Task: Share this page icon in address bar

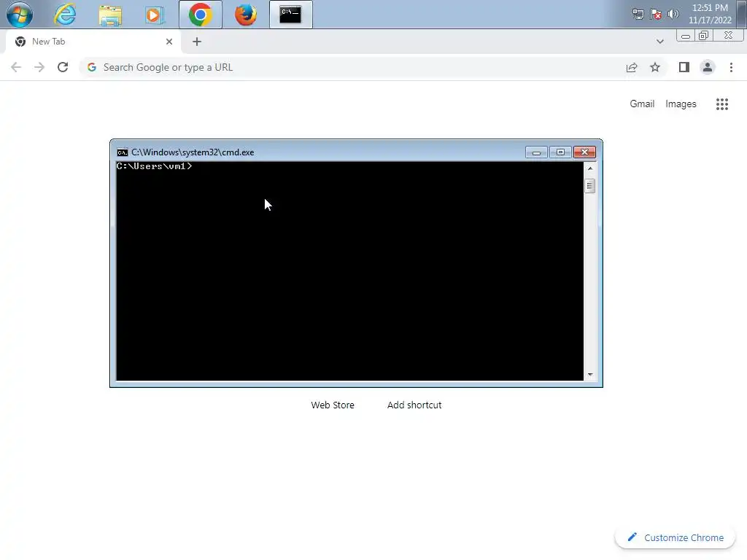Action: click(632, 67)
